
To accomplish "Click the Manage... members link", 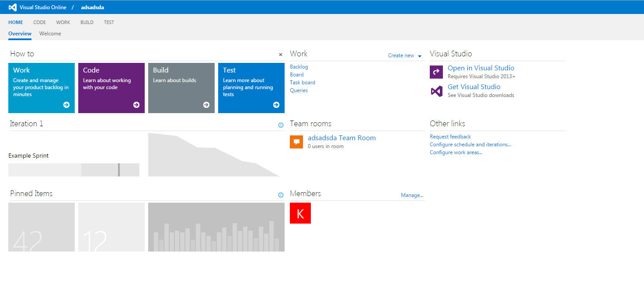I will coord(412,195).
